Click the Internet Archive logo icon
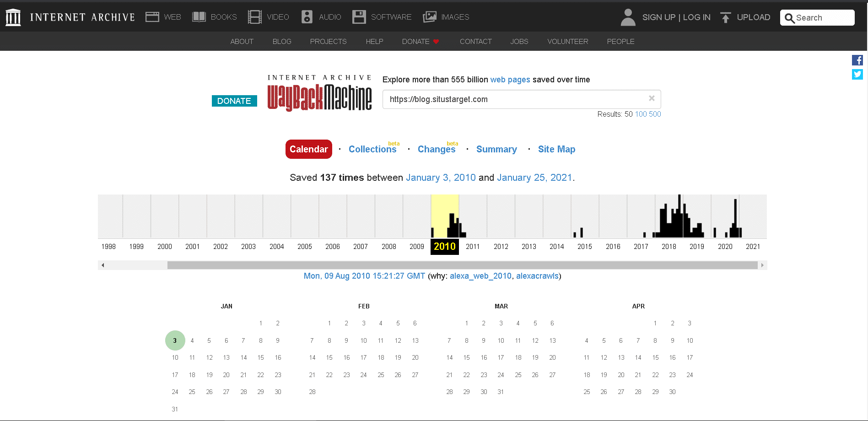Screen dimensions: 868x421 click(13, 17)
